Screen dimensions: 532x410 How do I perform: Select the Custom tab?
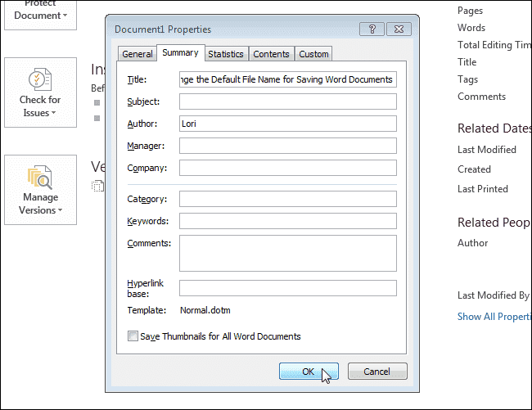[313, 54]
